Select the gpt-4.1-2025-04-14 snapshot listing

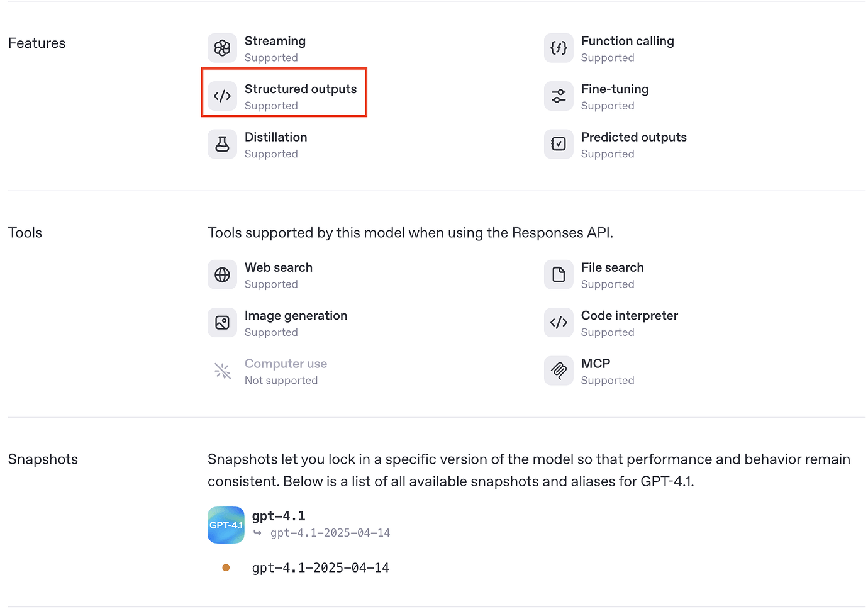pyautogui.click(x=321, y=567)
